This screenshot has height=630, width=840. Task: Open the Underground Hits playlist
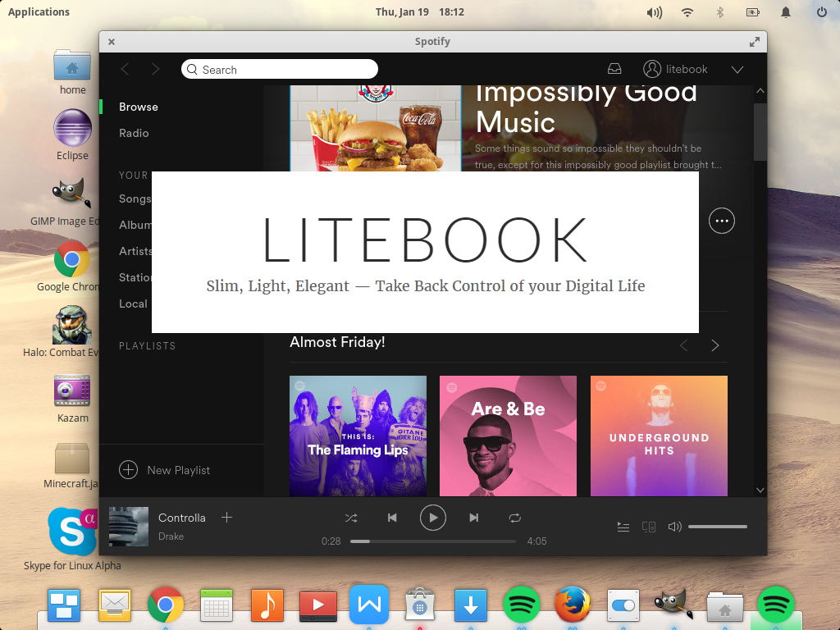click(x=659, y=436)
